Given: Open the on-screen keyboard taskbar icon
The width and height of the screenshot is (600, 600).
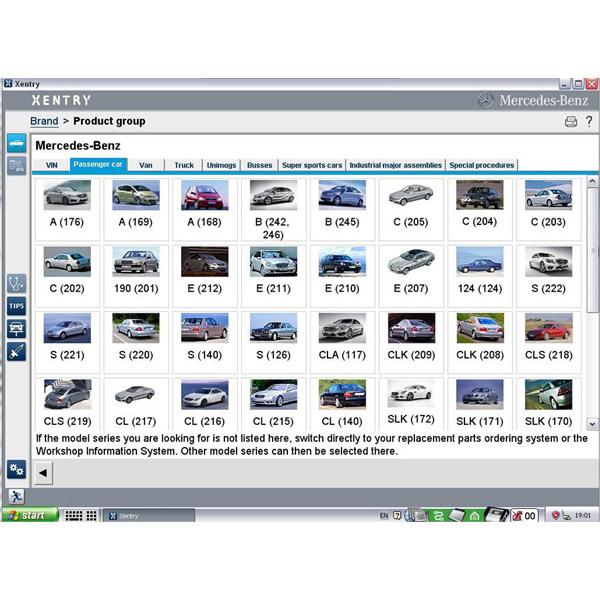Looking at the screenshot, I should tap(73, 515).
